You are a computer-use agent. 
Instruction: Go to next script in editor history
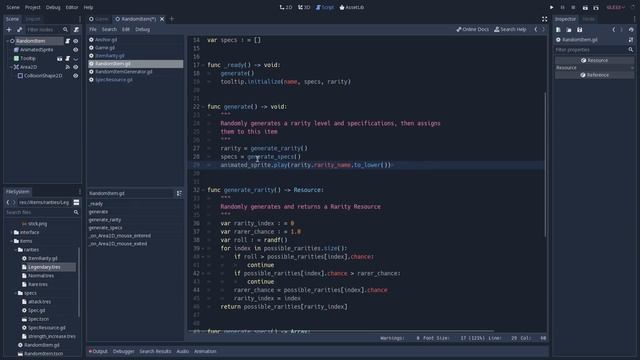543,29
